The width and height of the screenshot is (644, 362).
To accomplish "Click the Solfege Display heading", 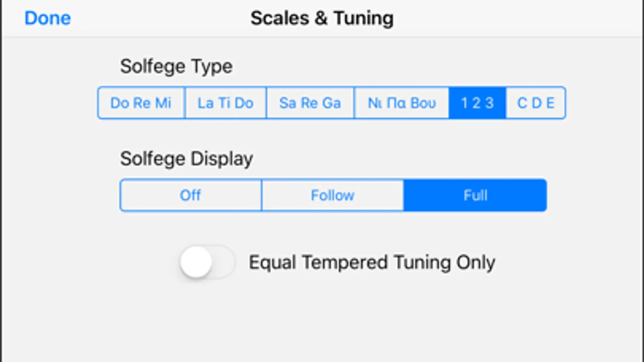I will pyautogui.click(x=186, y=159).
